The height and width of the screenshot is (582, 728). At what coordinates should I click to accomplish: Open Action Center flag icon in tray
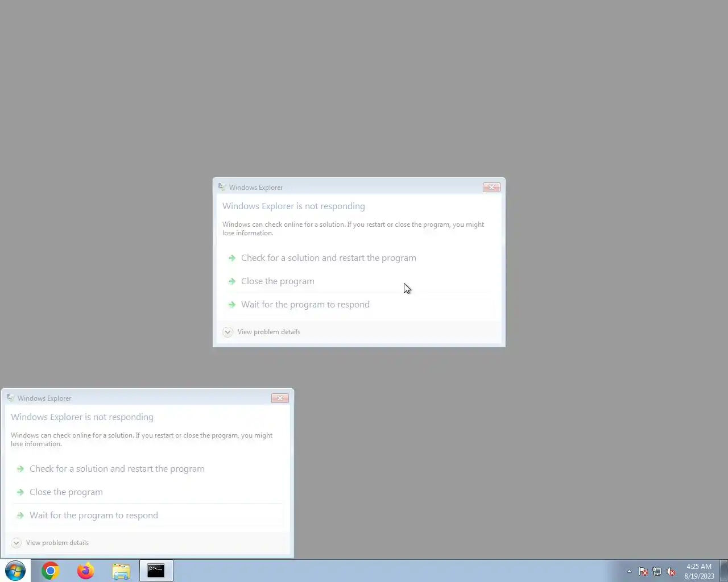pos(643,571)
